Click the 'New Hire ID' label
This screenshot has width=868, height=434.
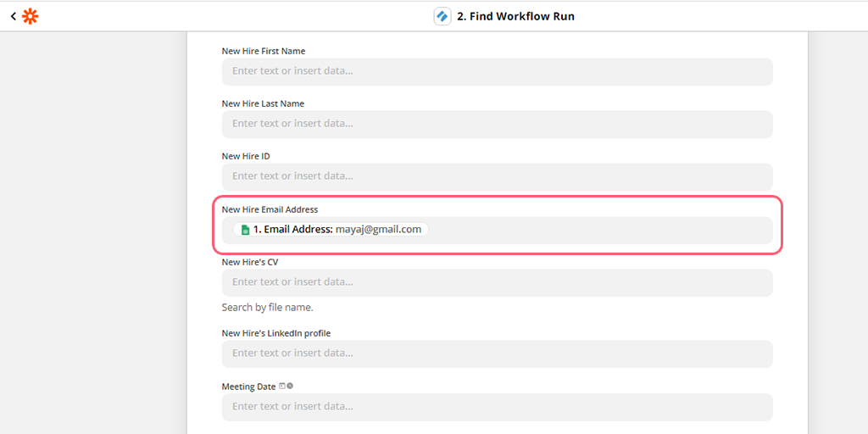tap(246, 156)
